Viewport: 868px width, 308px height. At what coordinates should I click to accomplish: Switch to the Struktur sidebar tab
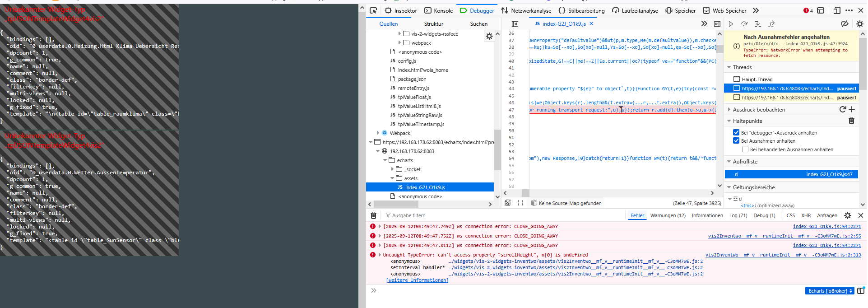coord(433,24)
